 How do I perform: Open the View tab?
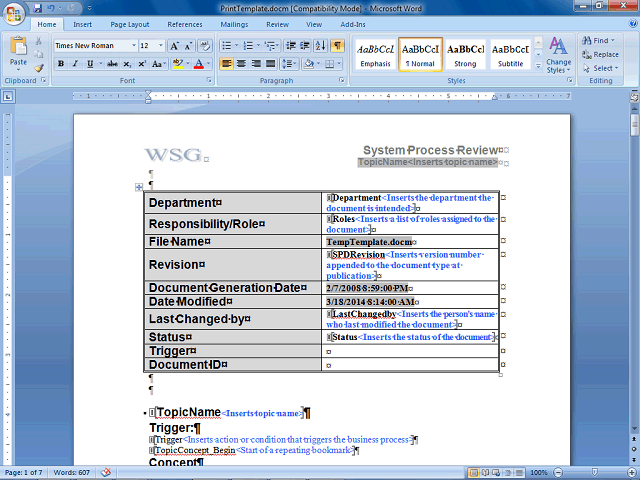(314, 24)
